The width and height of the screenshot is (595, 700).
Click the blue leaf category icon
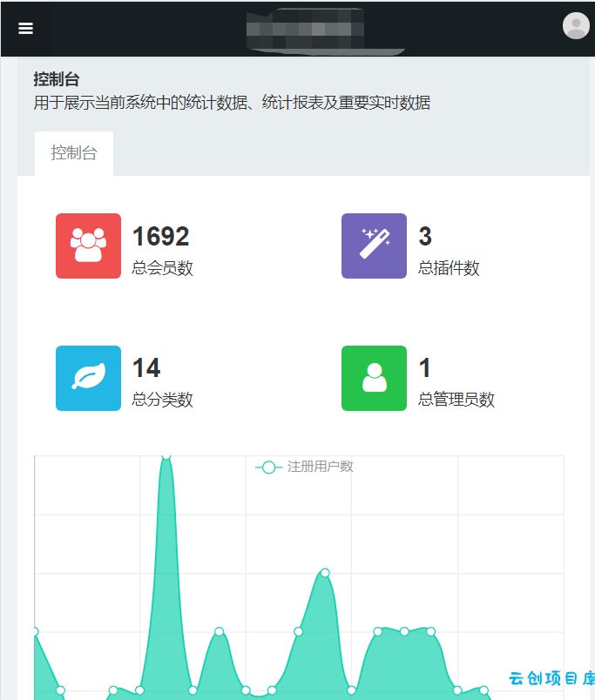coord(89,378)
